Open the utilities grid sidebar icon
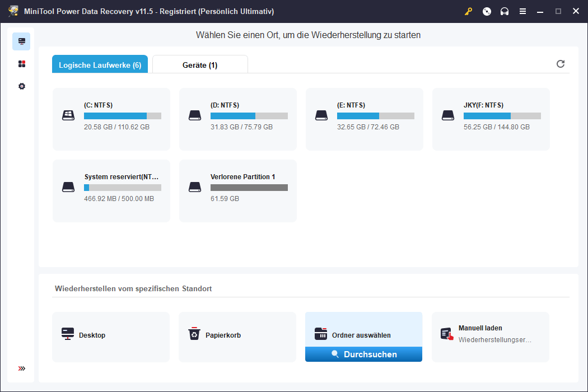Viewport: 588px width, 392px height. click(22, 64)
